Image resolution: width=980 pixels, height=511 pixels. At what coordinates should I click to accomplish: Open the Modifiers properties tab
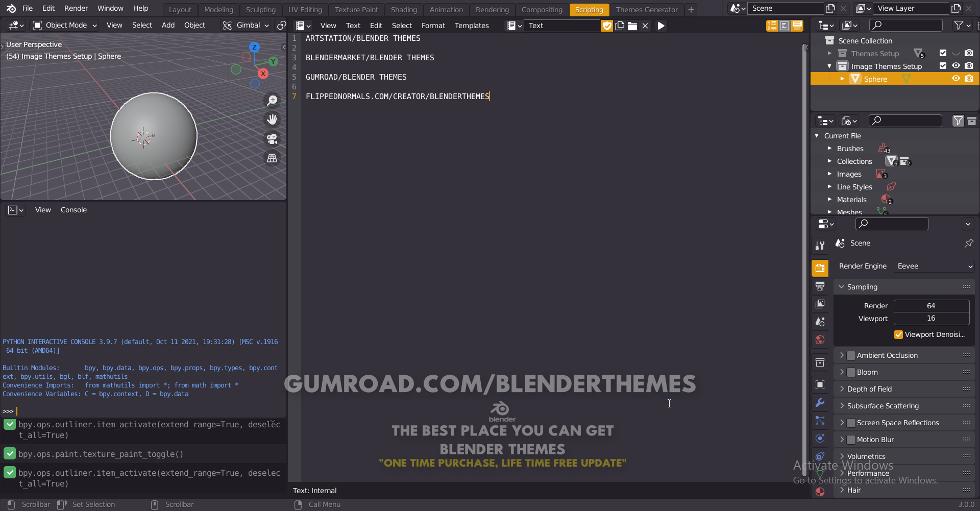pos(820,402)
